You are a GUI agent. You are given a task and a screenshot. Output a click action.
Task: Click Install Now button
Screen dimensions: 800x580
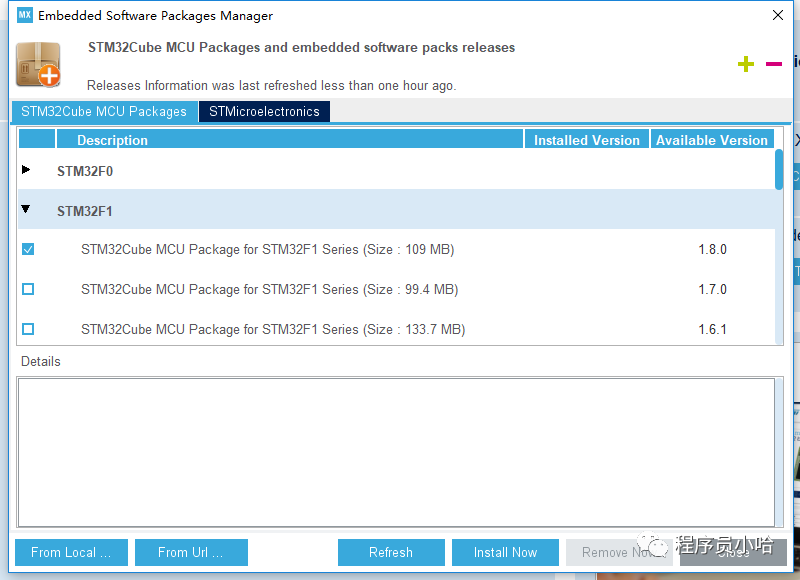tap(505, 552)
